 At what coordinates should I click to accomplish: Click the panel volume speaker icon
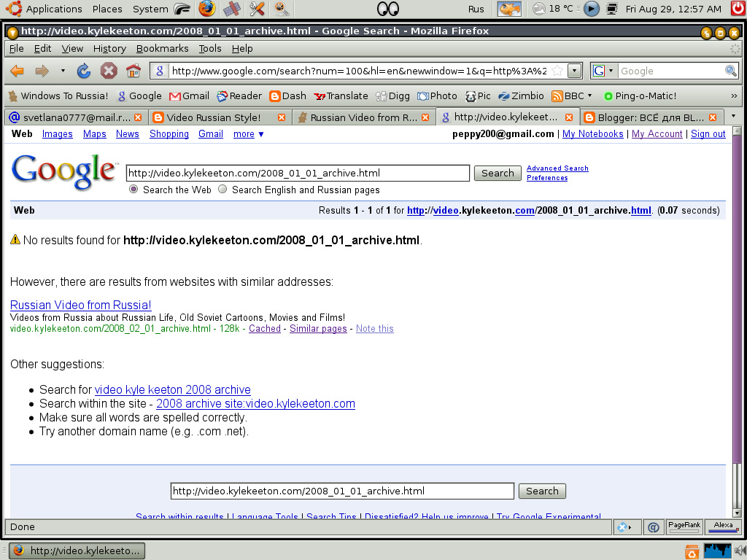(740, 551)
